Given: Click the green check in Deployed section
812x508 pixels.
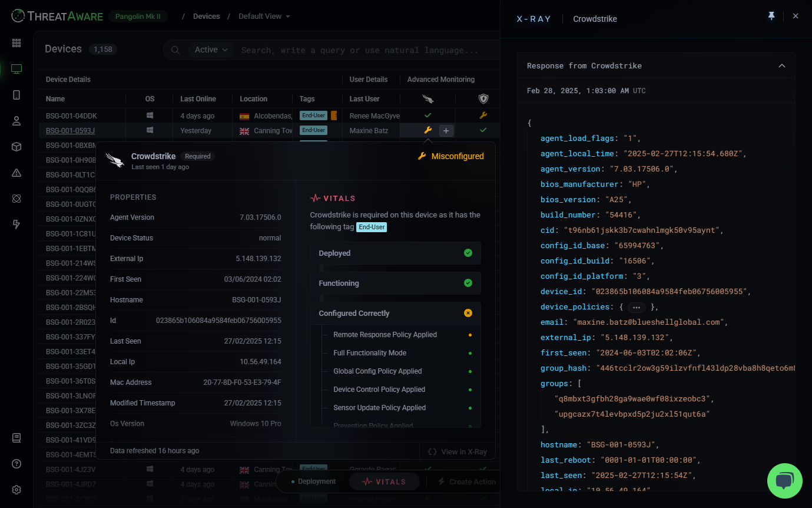Looking at the screenshot, I should [468, 253].
